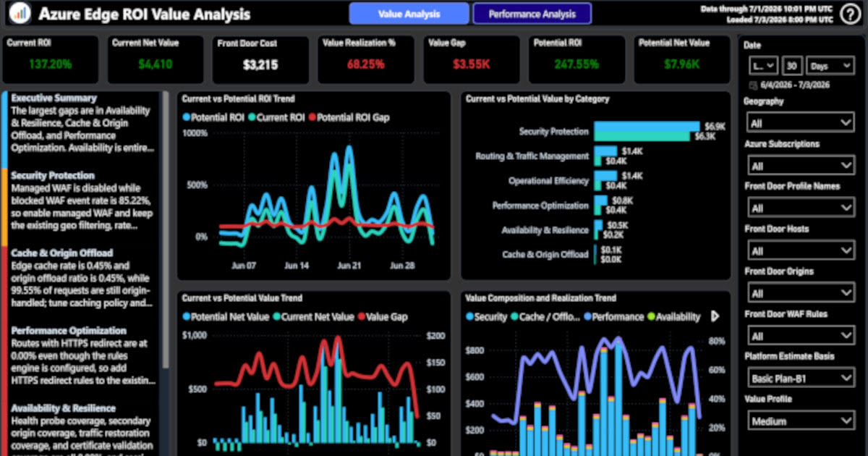
Task: Select Operational Efficiency bar label
Action: tap(548, 181)
